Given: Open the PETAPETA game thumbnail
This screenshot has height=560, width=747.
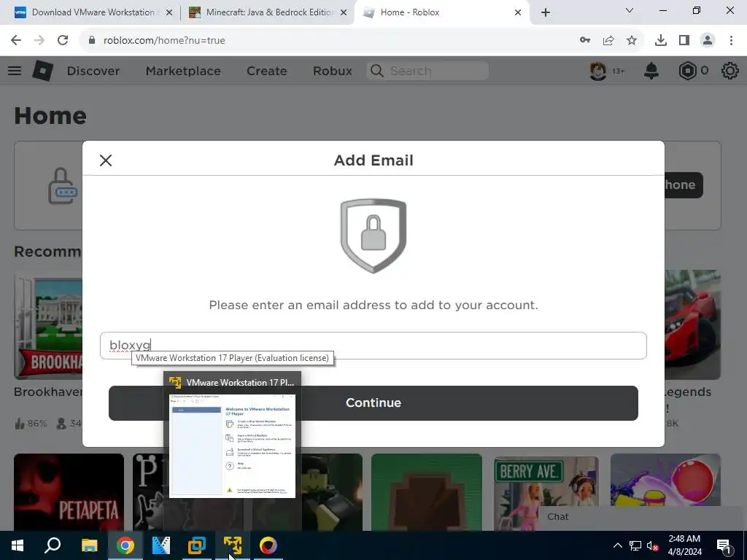Looking at the screenshot, I should click(x=69, y=492).
